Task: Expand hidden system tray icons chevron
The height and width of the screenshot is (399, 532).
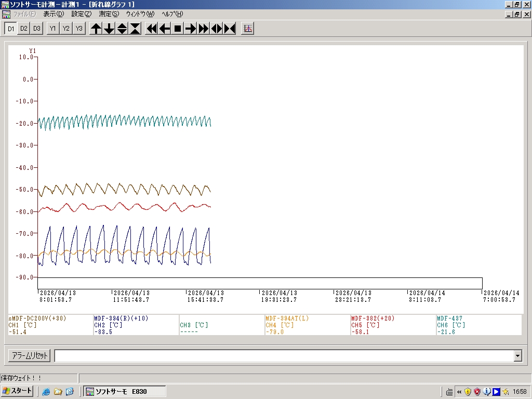Action: [x=459, y=392]
